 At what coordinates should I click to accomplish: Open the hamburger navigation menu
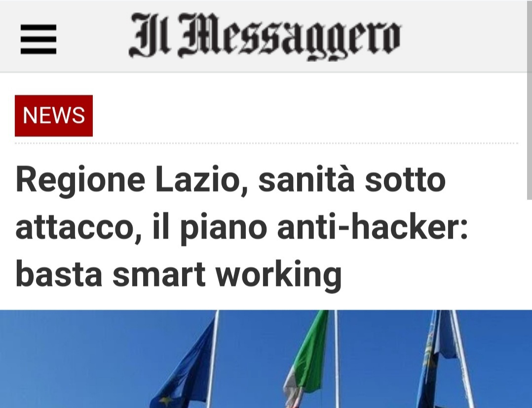tap(38, 39)
